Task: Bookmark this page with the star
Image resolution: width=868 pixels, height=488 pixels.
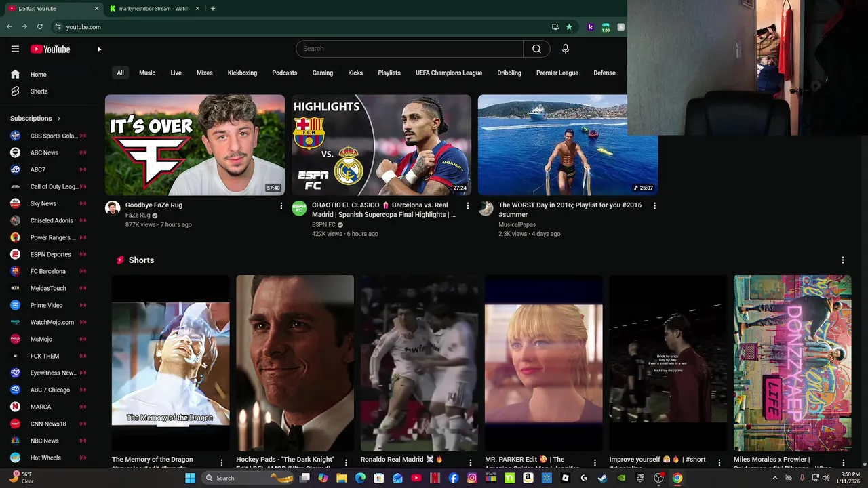Action: [569, 27]
